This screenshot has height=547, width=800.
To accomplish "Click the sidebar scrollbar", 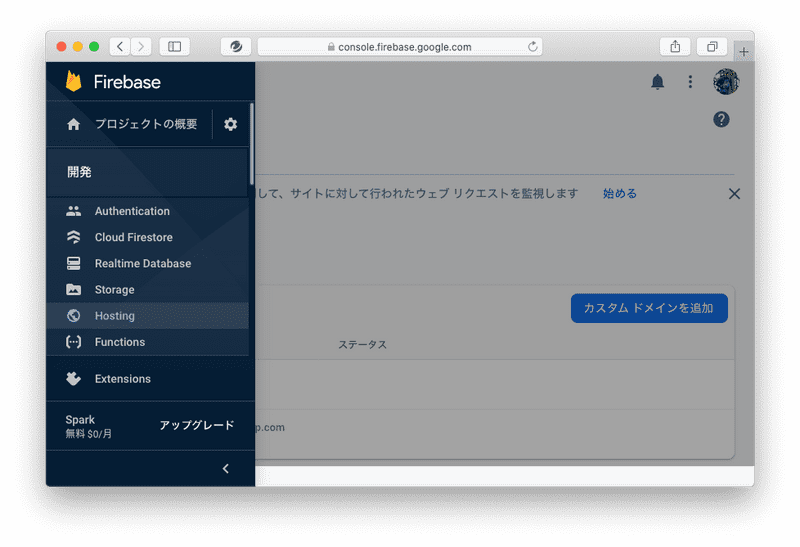I will [x=252, y=144].
